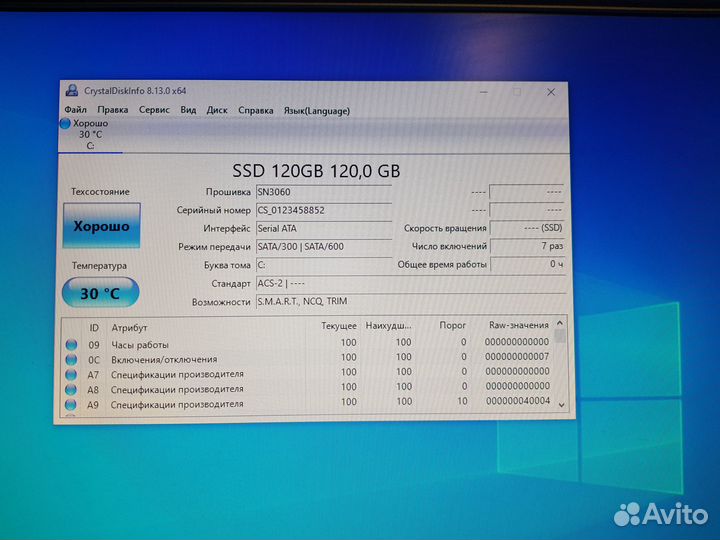Click the status orb for attribute 0C row
The width and height of the screenshot is (720, 540).
click(71, 359)
